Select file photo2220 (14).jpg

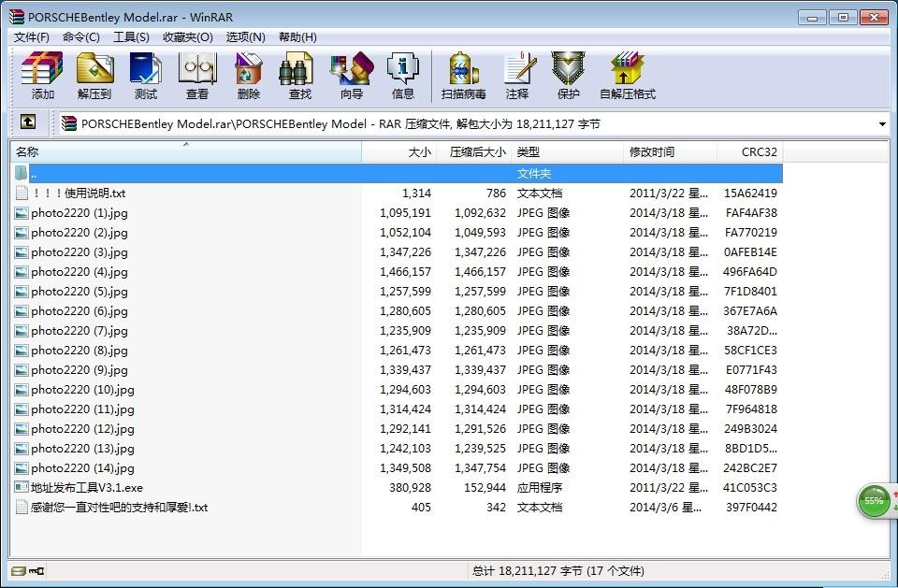pos(82,467)
